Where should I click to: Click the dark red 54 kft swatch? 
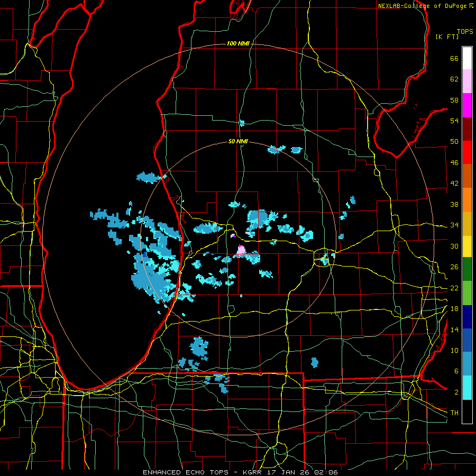(x=467, y=129)
